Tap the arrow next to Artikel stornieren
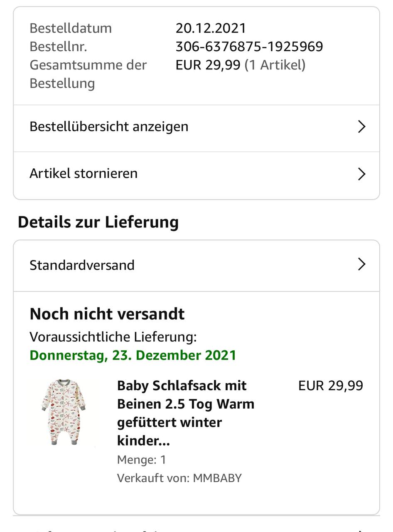 point(361,174)
